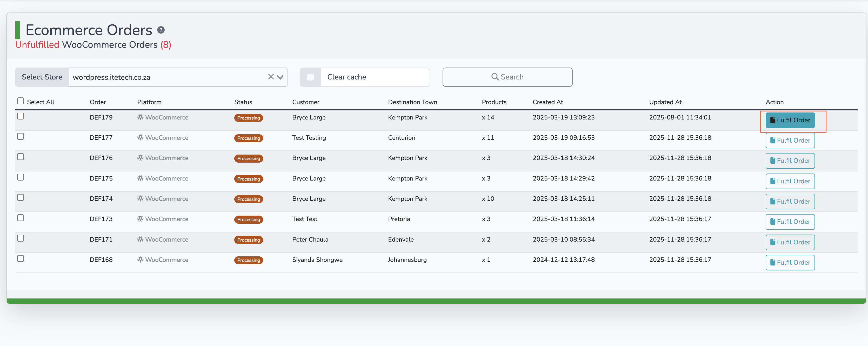Click the Status column header
868x346 pixels.
243,102
